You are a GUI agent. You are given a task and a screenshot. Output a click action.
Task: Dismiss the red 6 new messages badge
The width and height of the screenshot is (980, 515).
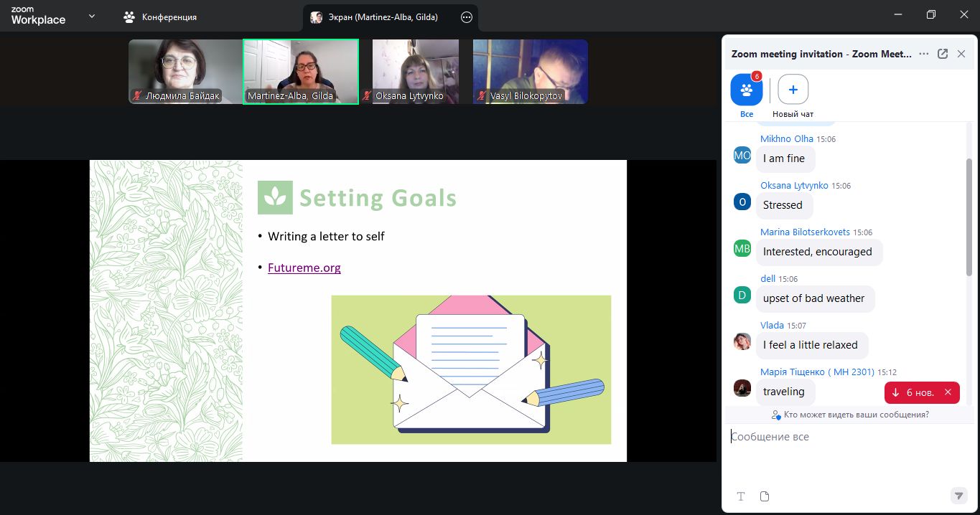click(x=948, y=392)
